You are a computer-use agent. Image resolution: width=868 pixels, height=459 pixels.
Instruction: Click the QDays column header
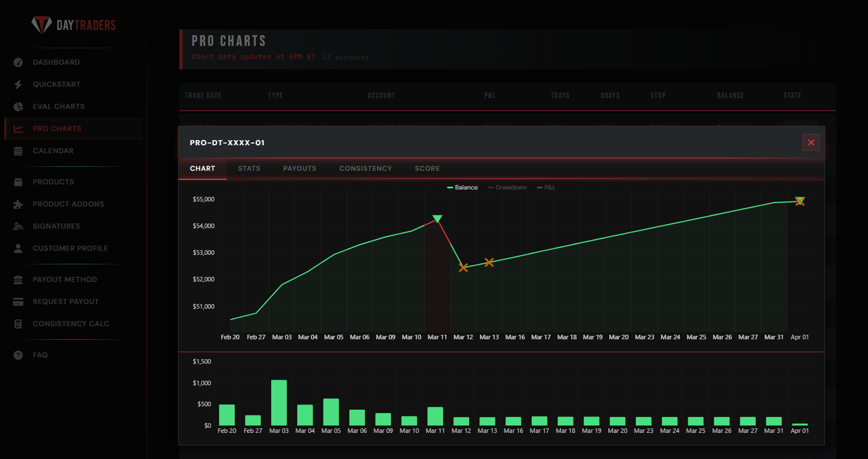pyautogui.click(x=610, y=95)
